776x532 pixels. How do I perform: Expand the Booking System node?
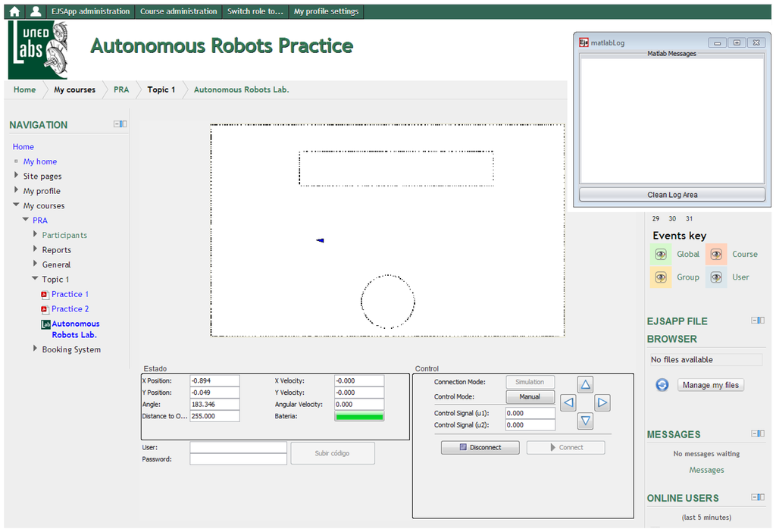pyautogui.click(x=35, y=349)
